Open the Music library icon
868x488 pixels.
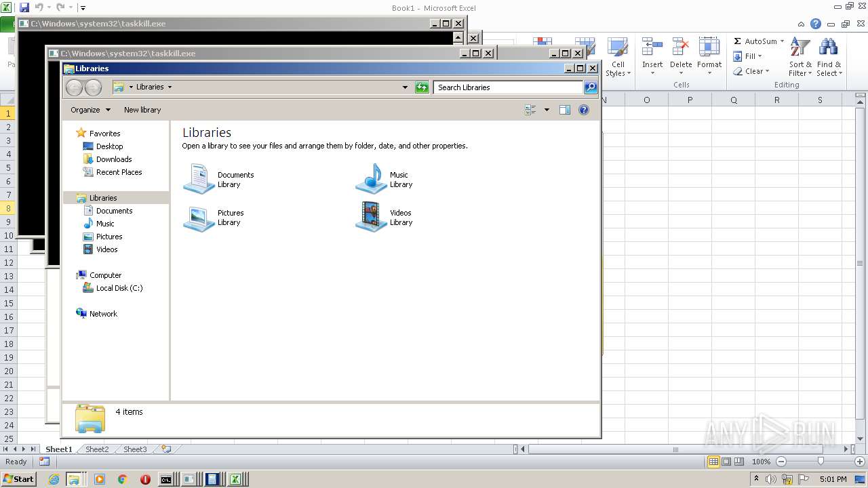click(x=371, y=178)
